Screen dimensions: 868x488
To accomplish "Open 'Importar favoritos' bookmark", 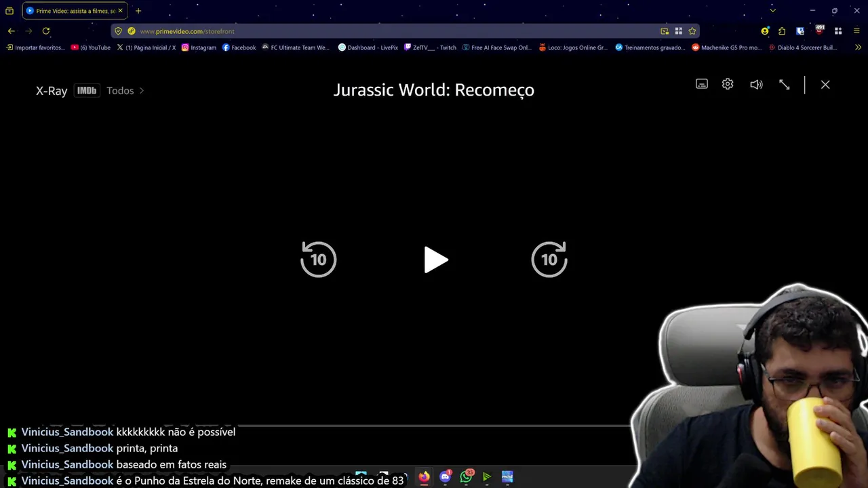I will (x=36, y=47).
